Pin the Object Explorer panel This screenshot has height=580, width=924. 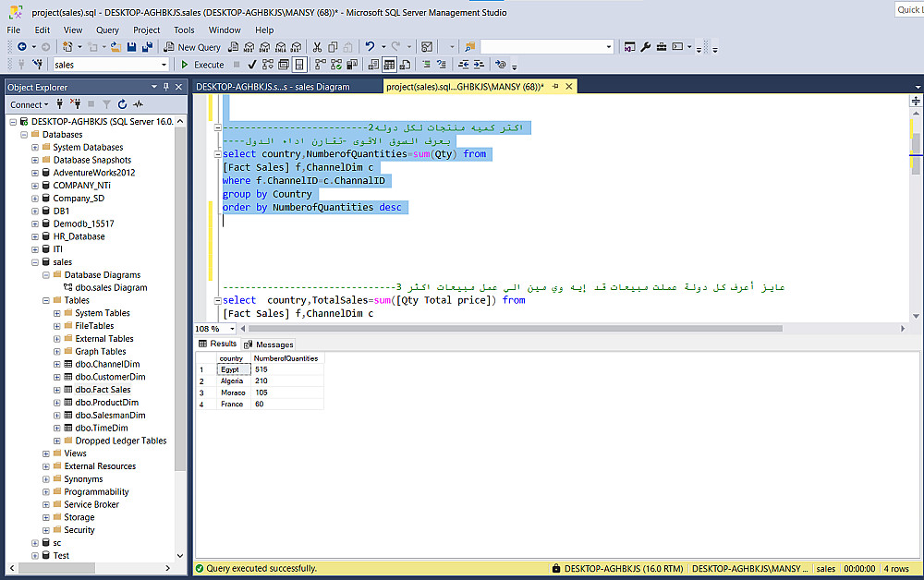tap(166, 87)
